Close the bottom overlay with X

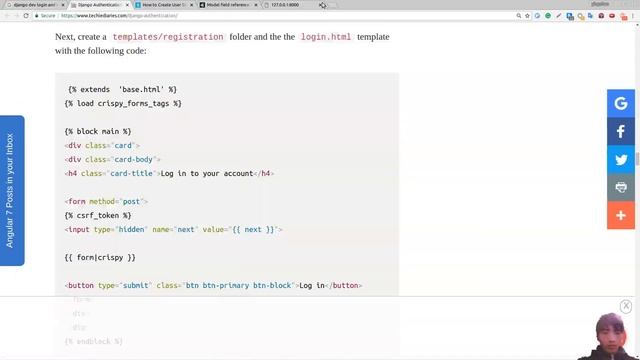tap(626, 306)
